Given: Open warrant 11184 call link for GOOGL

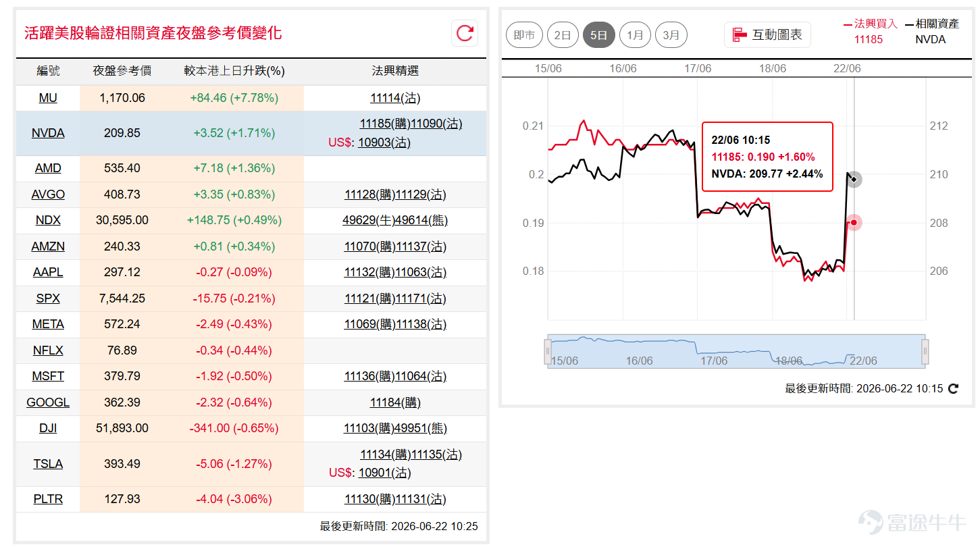Looking at the screenshot, I should point(395,402).
